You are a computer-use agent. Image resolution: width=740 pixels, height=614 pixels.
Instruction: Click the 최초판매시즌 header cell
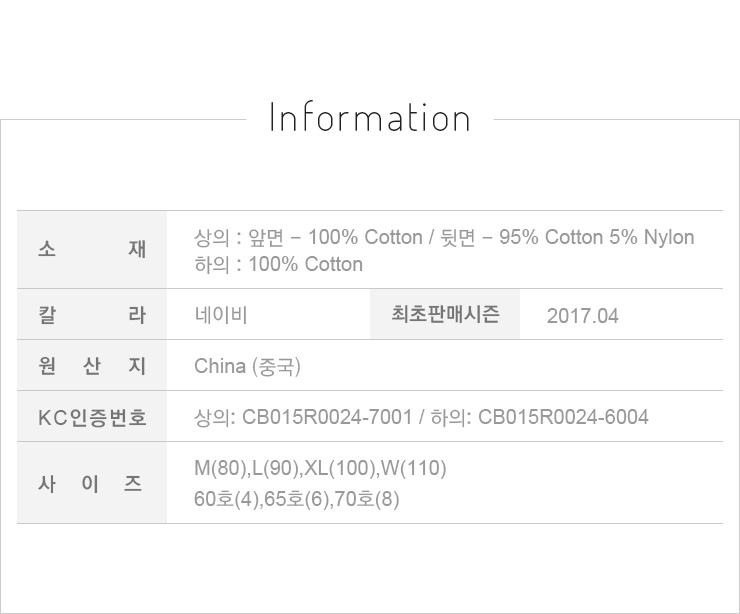(445, 315)
